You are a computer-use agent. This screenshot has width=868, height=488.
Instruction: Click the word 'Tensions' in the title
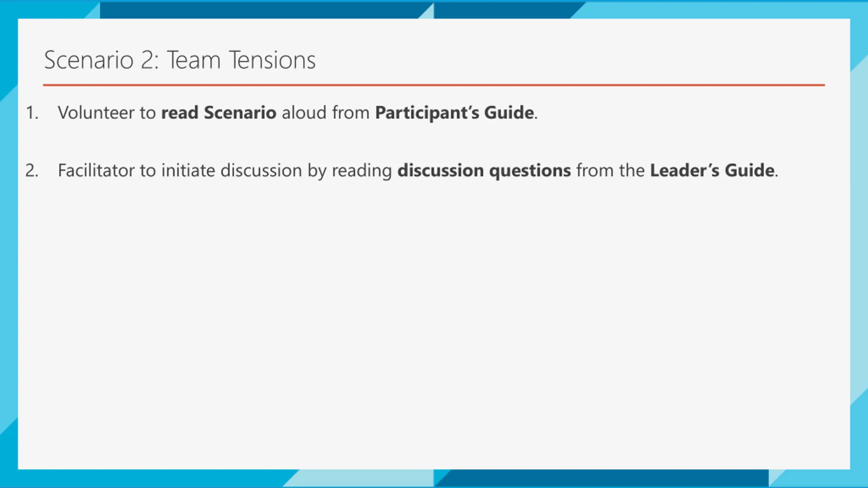(272, 60)
